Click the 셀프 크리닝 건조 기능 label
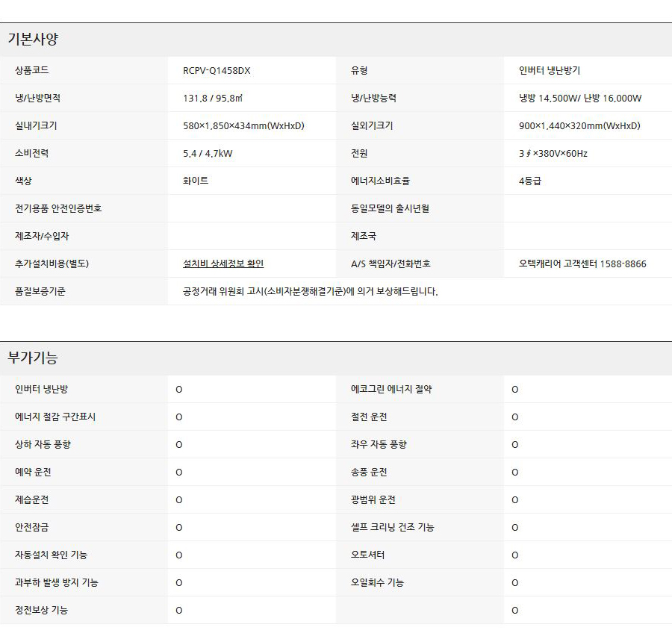Screen dimensions: 672x642 (x=392, y=527)
